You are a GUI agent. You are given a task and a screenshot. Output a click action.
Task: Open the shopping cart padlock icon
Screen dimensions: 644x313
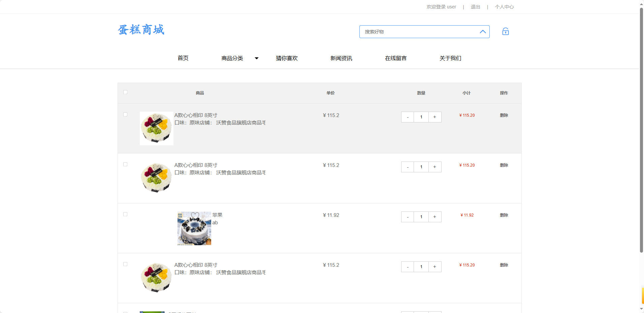(x=505, y=31)
